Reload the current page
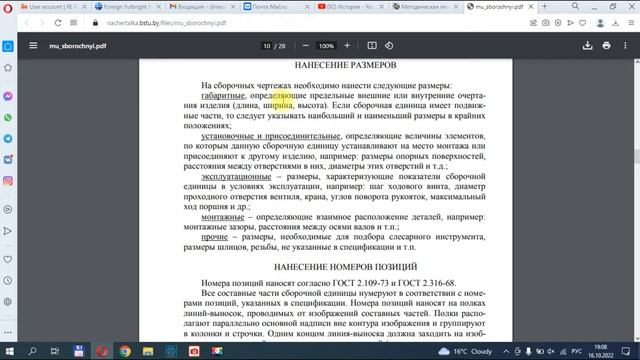 point(58,23)
